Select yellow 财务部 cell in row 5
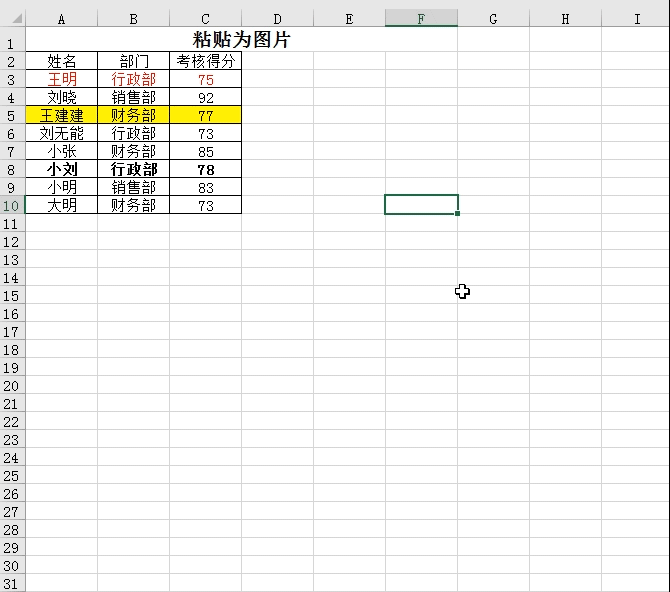Viewport: 670px width, 592px height. [x=133, y=115]
